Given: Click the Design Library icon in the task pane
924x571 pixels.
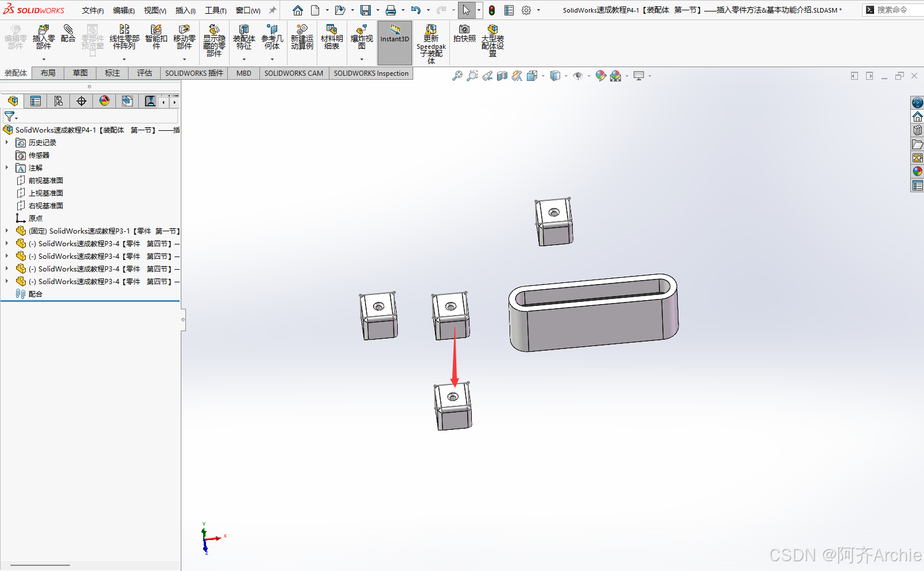Looking at the screenshot, I should pos(917,130).
